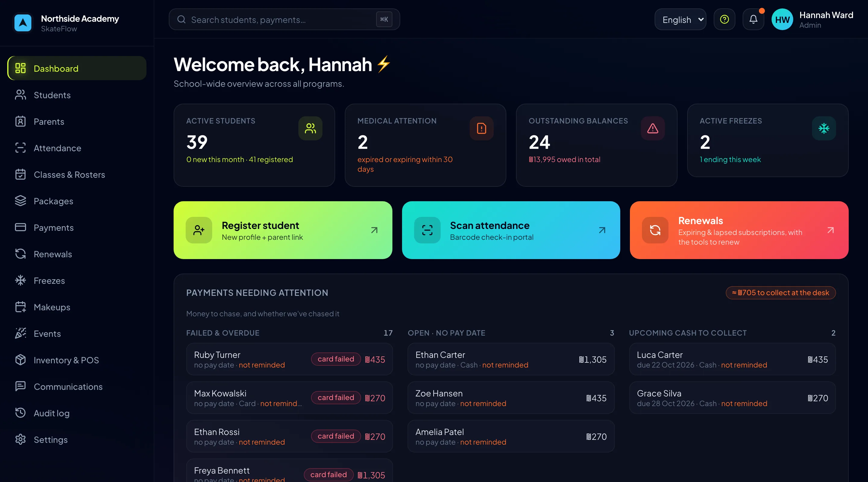Image resolution: width=868 pixels, height=482 pixels.
Task: Click the Scan attendance barcode icon
Action: [427, 230]
